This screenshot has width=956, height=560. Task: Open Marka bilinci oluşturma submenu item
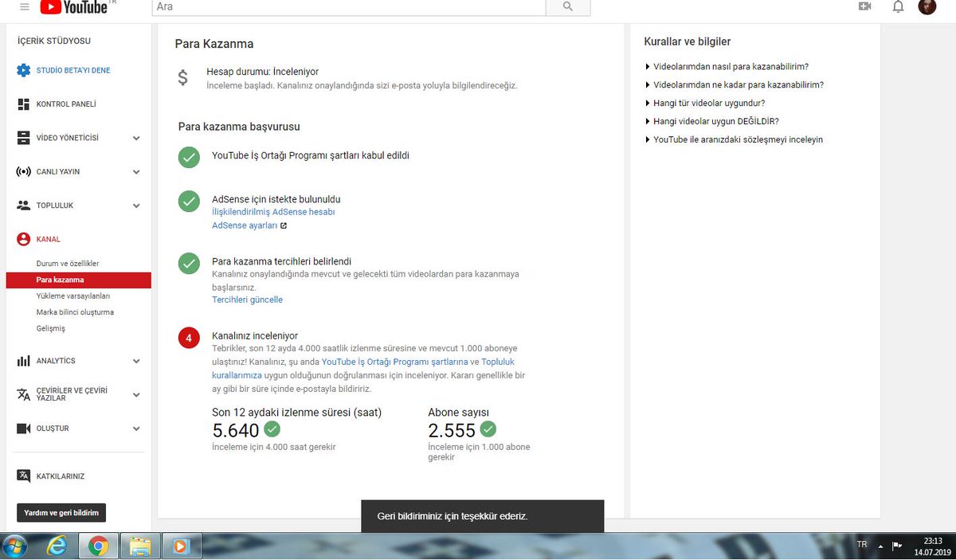click(x=75, y=312)
